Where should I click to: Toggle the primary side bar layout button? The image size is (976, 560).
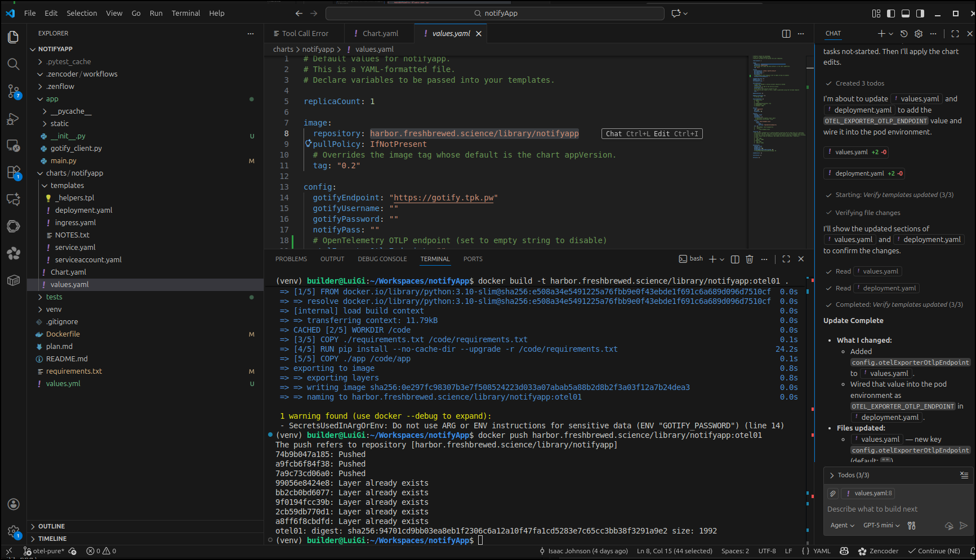coord(891,14)
